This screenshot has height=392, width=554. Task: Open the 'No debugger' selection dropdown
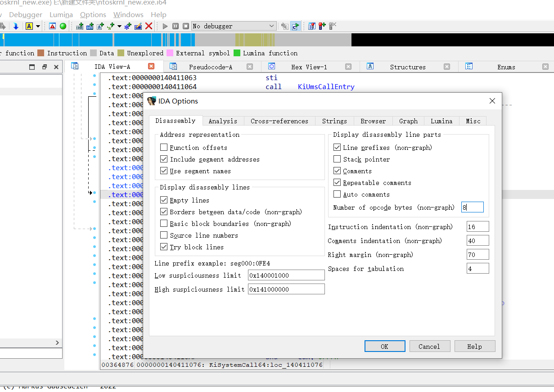coord(234,26)
